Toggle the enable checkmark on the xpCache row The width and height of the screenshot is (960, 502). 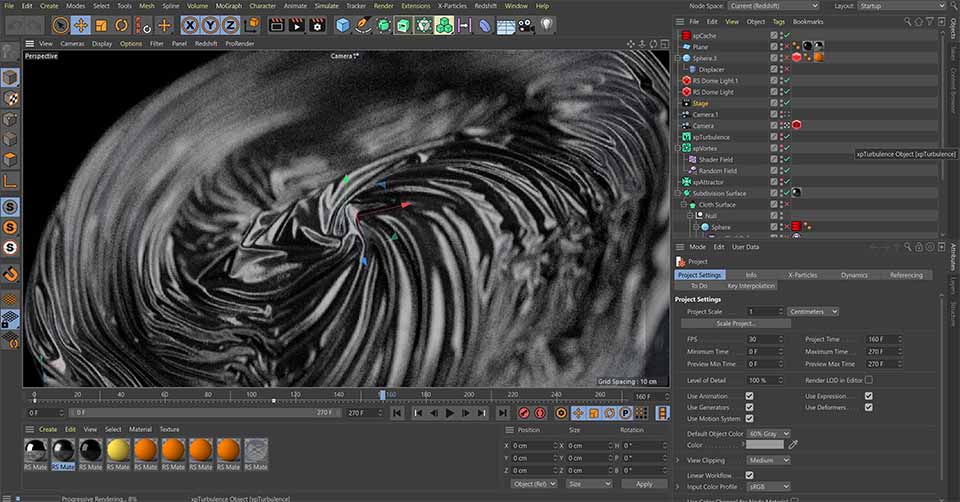tap(787, 36)
